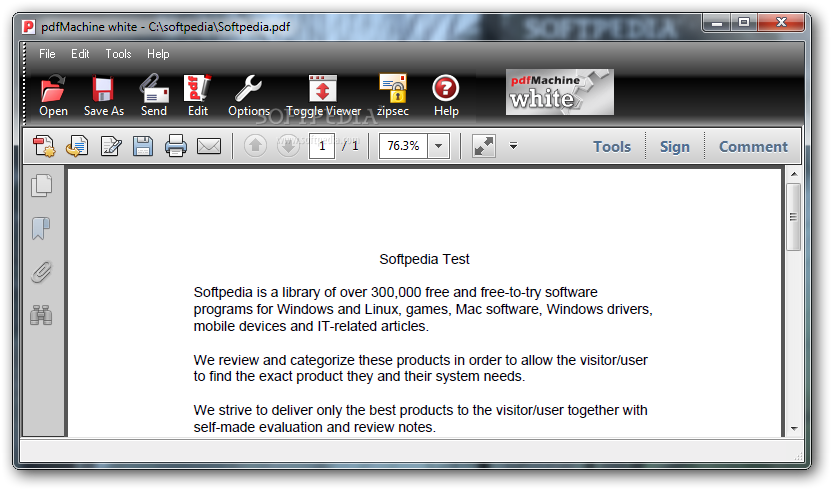
Task: Open a PDF with the Open icon
Action: (x=53, y=89)
